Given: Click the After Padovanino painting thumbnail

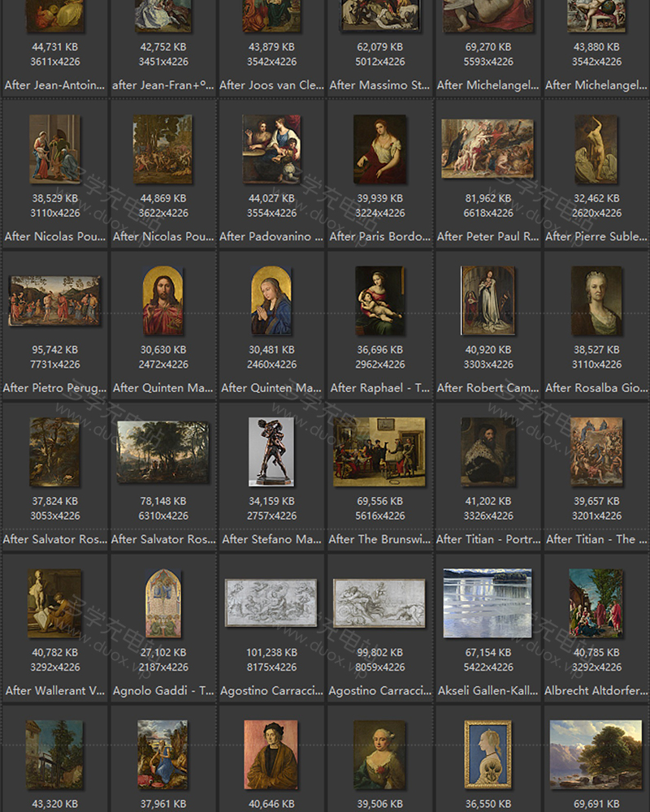Looking at the screenshot, I should pos(271,149).
